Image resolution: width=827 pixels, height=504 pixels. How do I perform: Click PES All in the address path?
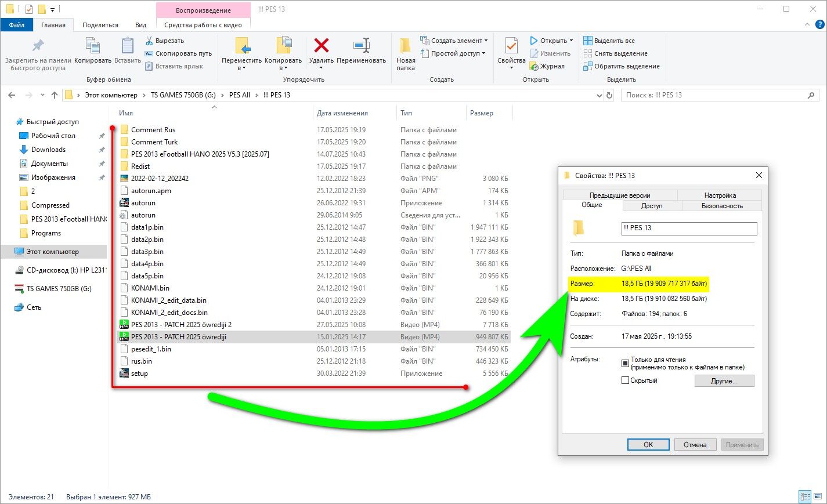pos(240,95)
